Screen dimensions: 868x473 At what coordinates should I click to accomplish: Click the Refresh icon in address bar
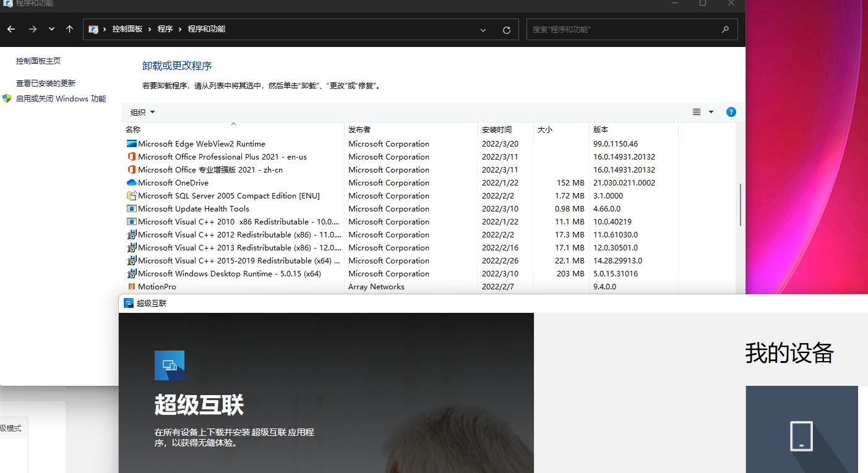(507, 30)
